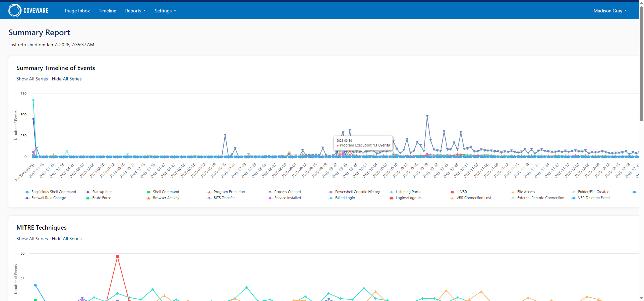This screenshot has width=644, height=301.
Task: Click the Listening Ports legend diamond marker
Action: (x=391, y=192)
